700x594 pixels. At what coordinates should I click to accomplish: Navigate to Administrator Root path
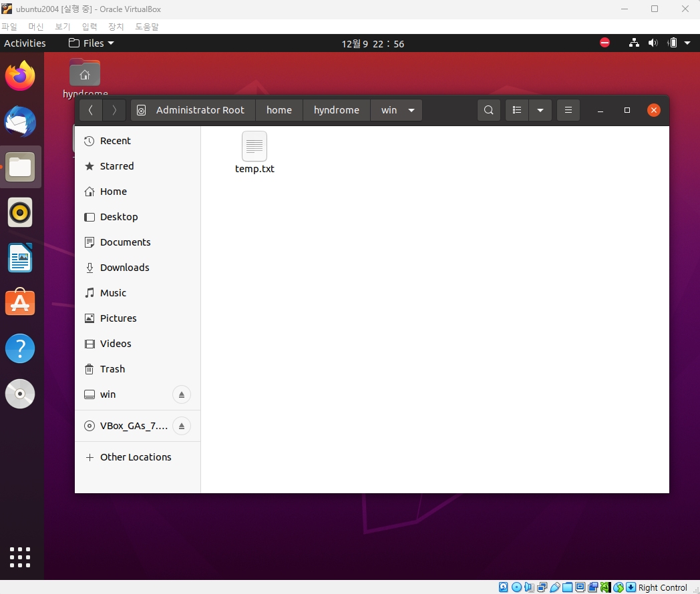[x=193, y=110]
